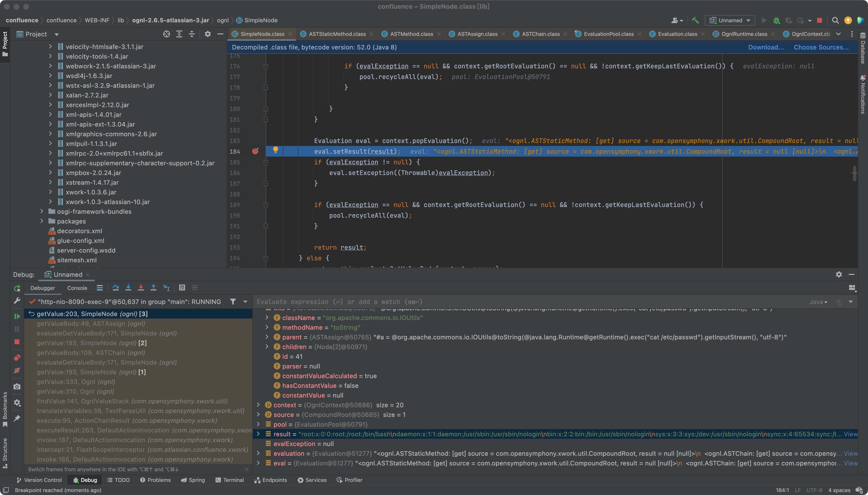The image size is (868, 495).
Task: Click Rerun debug session green icon
Action: tap(17, 288)
